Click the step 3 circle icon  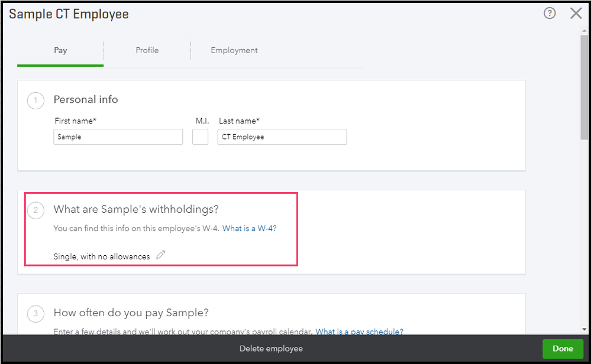(x=35, y=313)
